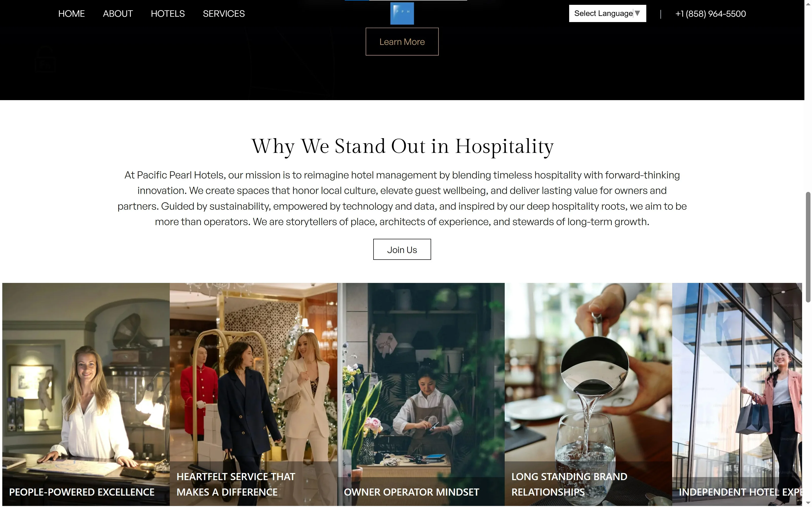Click the page vertical scrollbar thumb

coord(808,247)
